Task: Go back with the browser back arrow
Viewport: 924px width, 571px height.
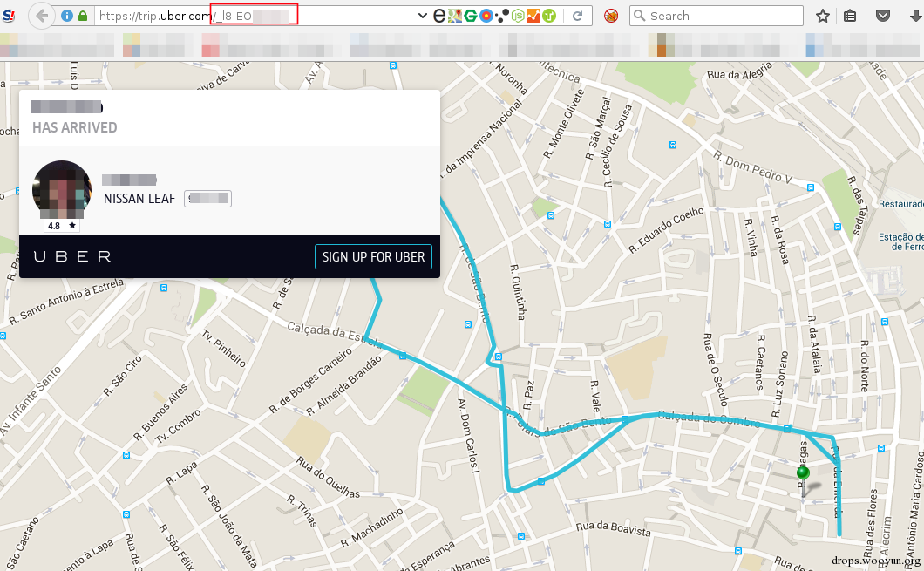Action: tap(41, 16)
